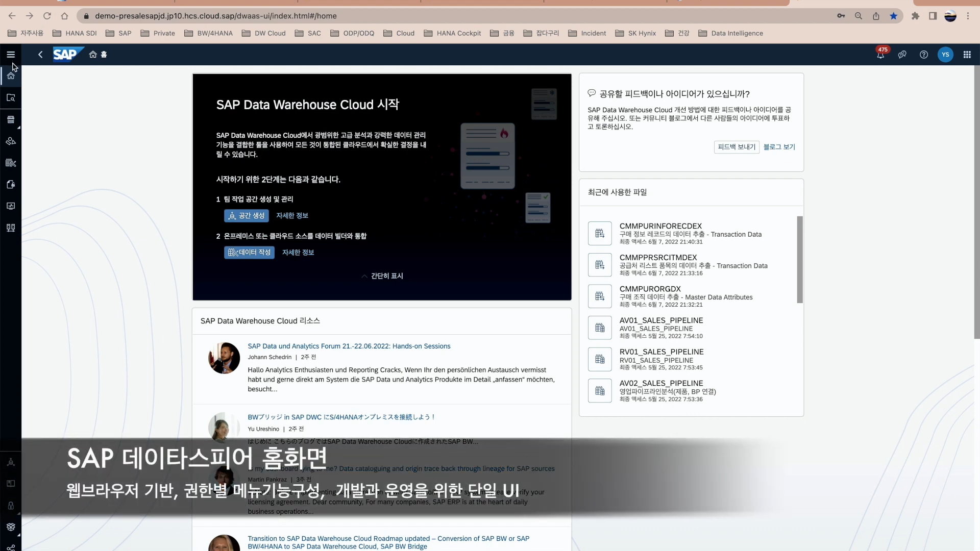Open the SK Hynix bookmark folder
The width and height of the screenshot is (980, 551).
(x=635, y=33)
